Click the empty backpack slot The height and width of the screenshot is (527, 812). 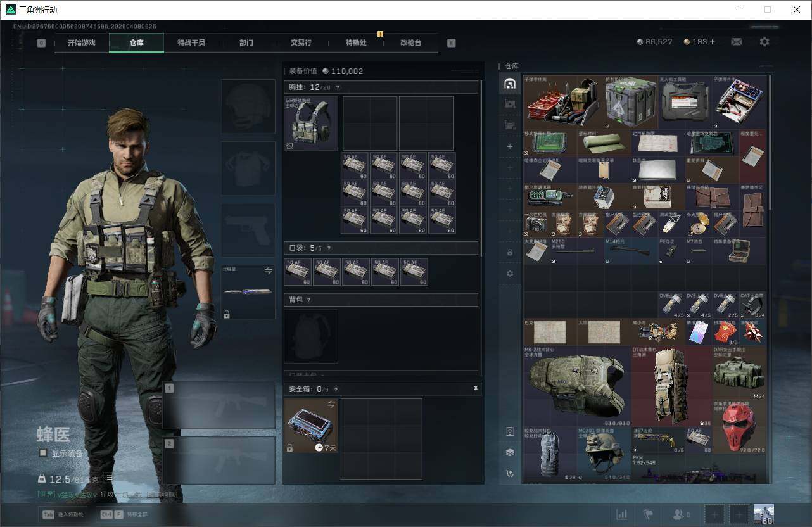tap(311, 336)
